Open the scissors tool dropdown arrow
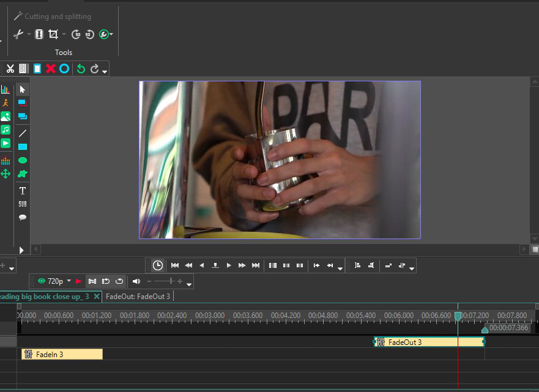539x392 pixels. click(29, 34)
